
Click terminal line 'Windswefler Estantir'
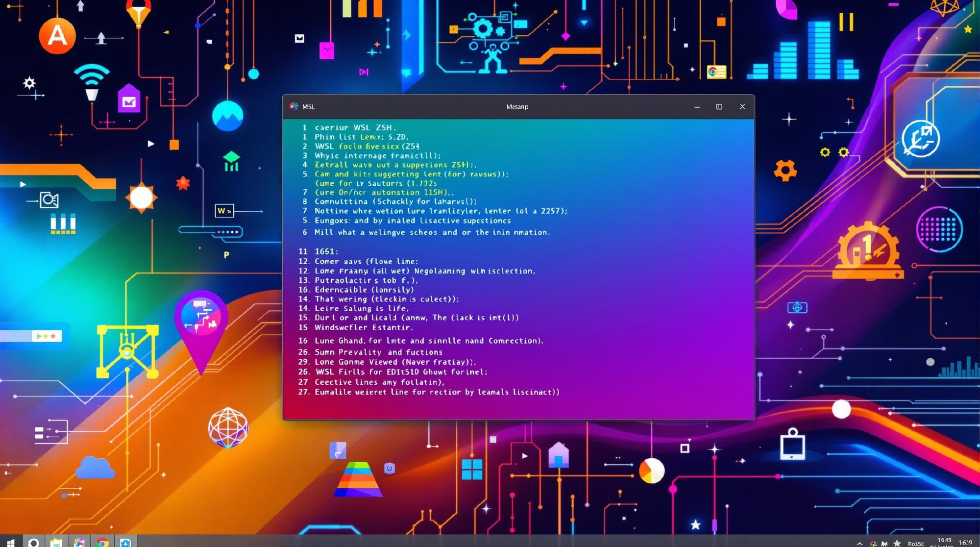pos(363,327)
